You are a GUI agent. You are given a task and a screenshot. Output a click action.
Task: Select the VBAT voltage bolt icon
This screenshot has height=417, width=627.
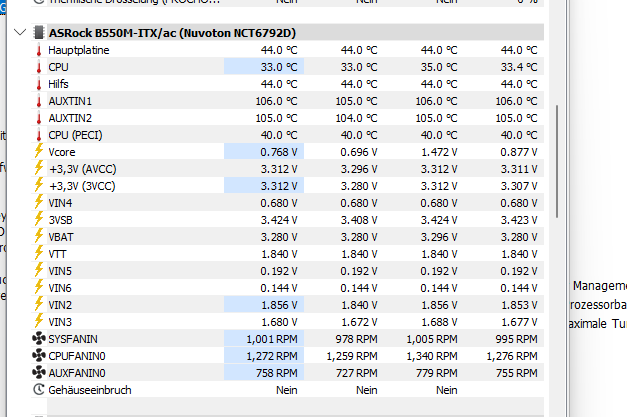click(x=39, y=236)
